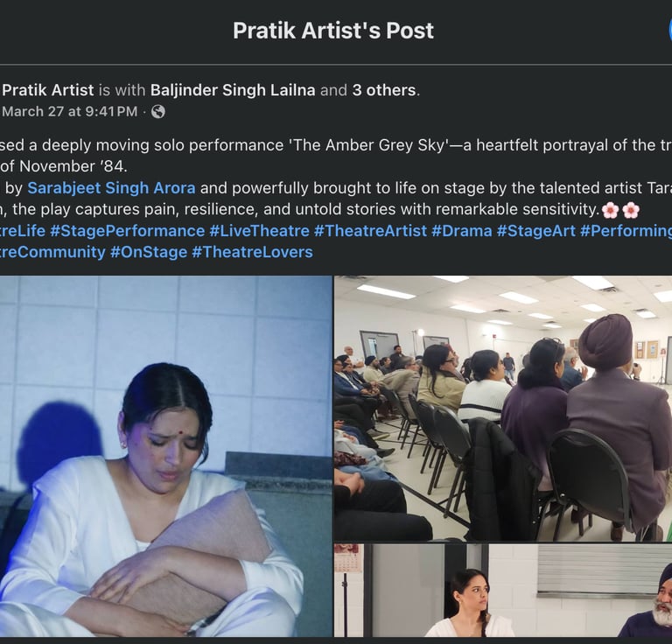Click the Pratik Artist's Post header title
Image resolution: width=672 pixels, height=644 pixels.
pyautogui.click(x=333, y=31)
